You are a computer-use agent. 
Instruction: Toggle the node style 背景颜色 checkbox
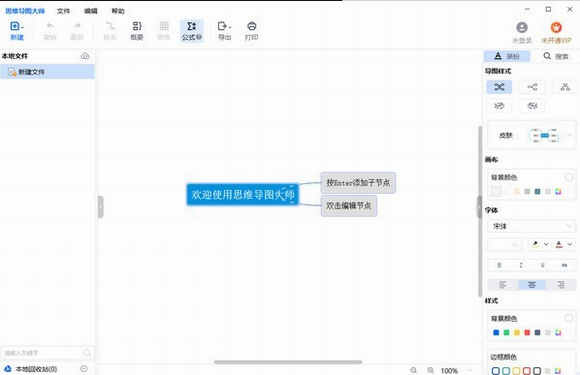569,318
